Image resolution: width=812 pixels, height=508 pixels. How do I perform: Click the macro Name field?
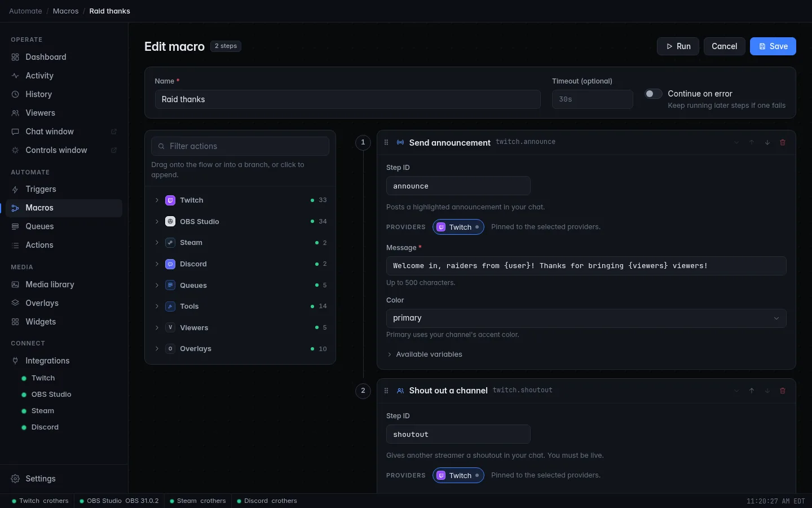click(x=348, y=99)
